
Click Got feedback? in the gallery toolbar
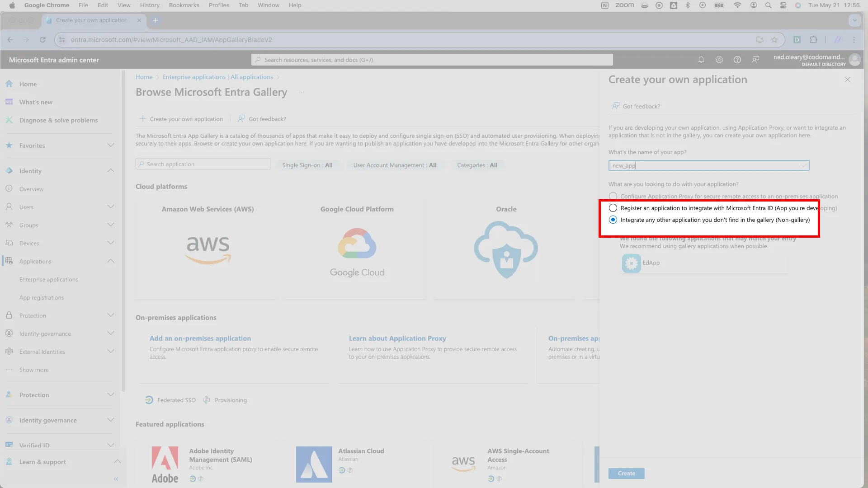point(262,119)
